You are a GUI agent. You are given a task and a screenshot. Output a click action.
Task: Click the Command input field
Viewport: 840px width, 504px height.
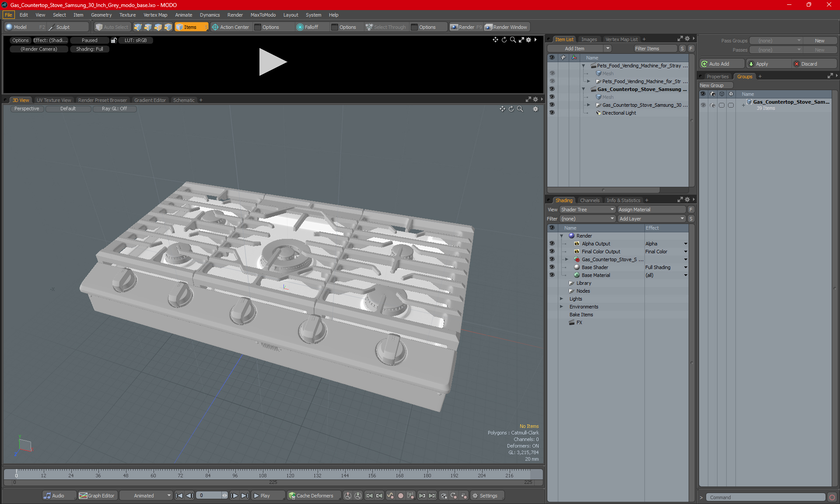tap(766, 497)
